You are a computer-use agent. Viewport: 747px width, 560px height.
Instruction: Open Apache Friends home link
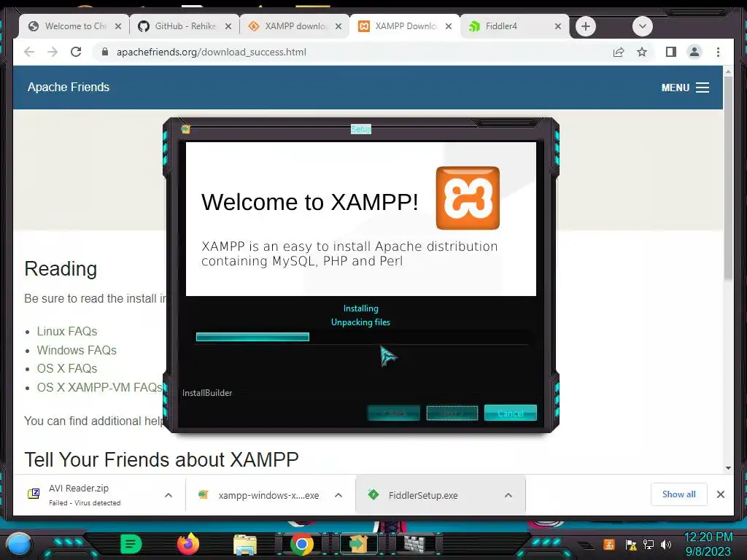[x=68, y=87]
